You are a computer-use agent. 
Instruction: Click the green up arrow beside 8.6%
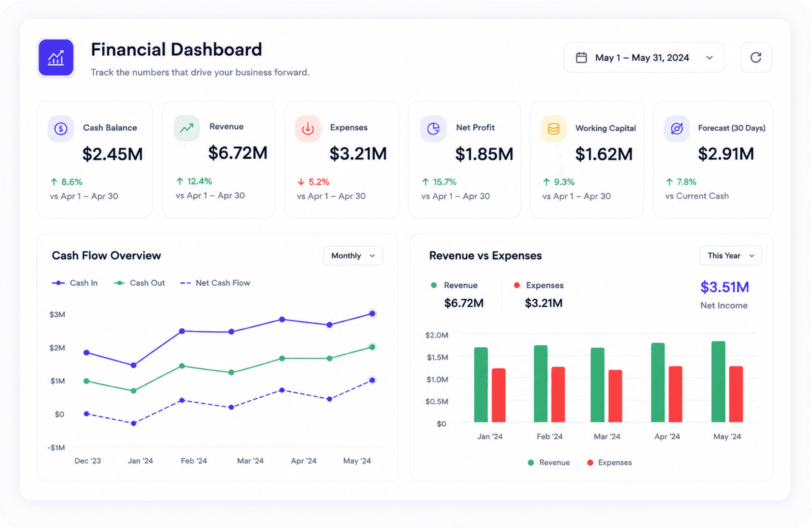pyautogui.click(x=54, y=182)
